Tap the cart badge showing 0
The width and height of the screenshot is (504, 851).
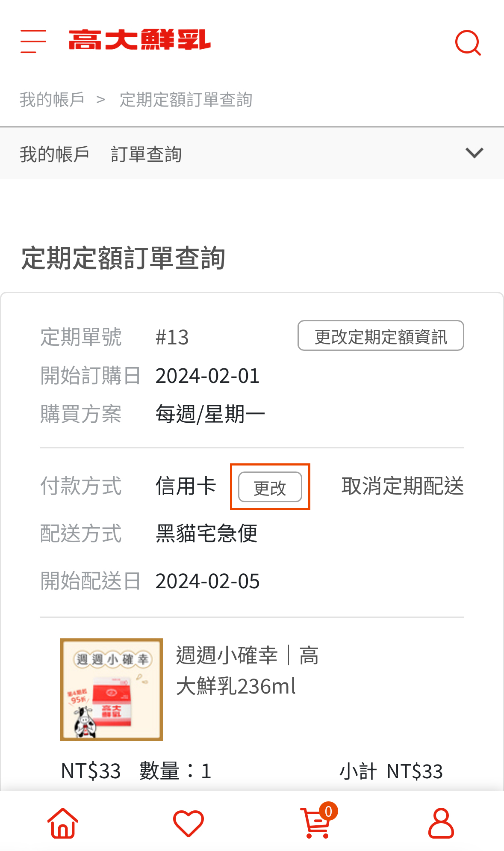[328, 811]
